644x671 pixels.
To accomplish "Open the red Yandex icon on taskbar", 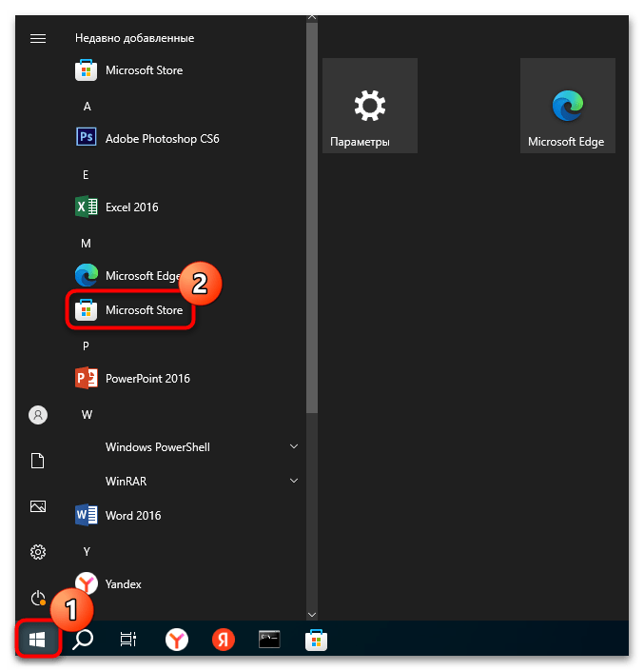I will pyautogui.click(x=224, y=640).
